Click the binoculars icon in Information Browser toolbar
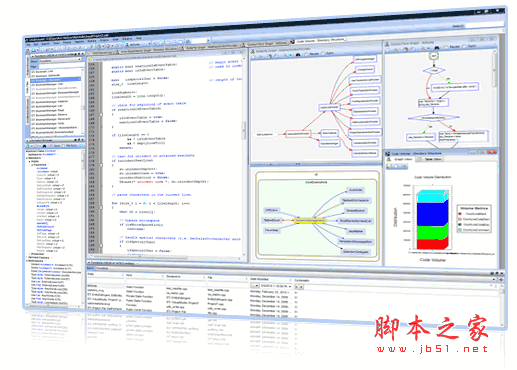Screen dimensions: 517x370 tap(45, 146)
